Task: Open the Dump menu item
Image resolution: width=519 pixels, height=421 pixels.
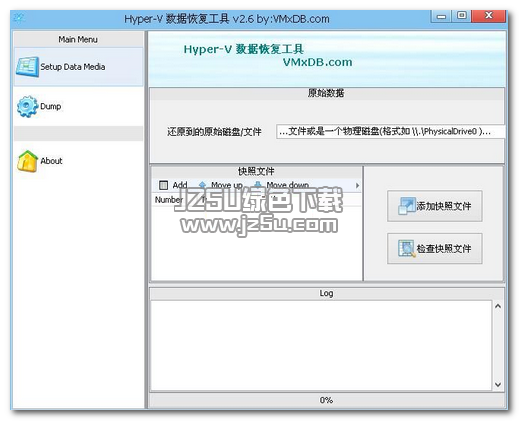Action: tap(78, 106)
